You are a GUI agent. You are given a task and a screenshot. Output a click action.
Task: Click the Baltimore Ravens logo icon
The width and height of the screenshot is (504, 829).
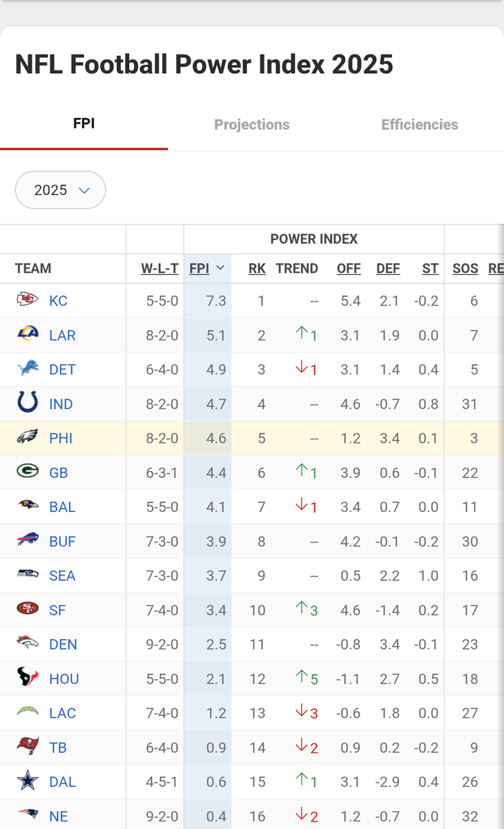point(28,506)
